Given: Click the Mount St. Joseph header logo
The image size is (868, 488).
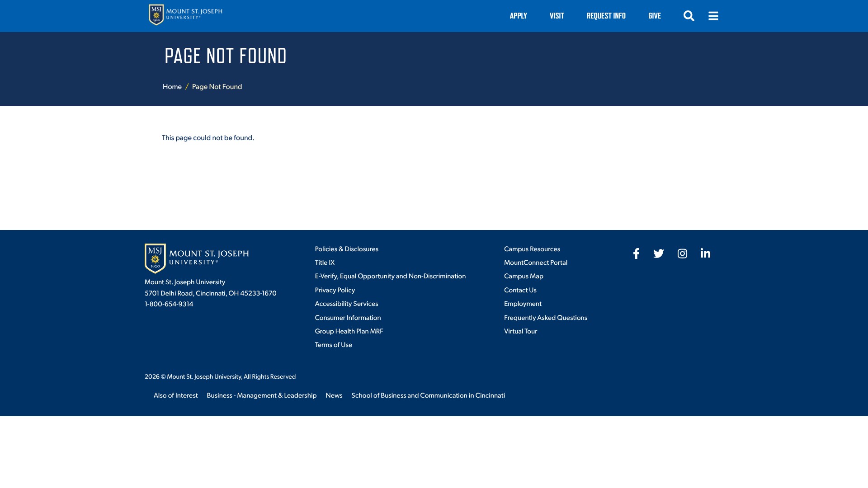Looking at the screenshot, I should (x=185, y=15).
